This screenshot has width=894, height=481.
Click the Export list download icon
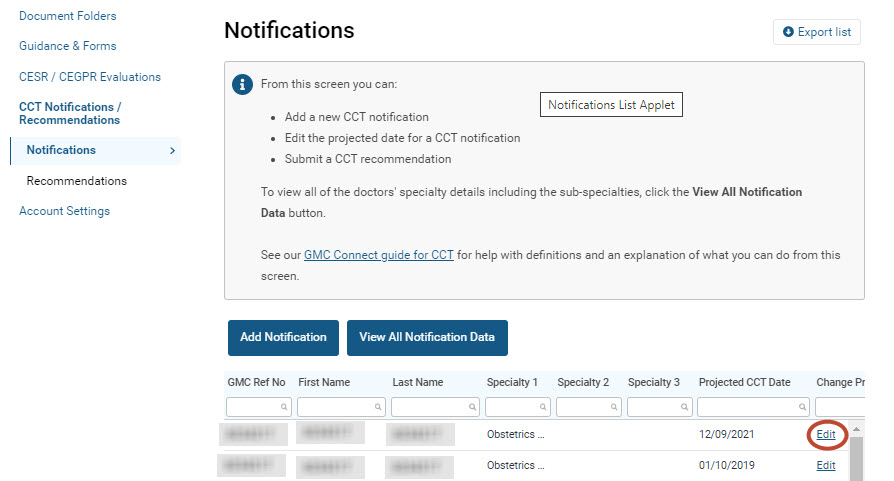click(x=788, y=32)
